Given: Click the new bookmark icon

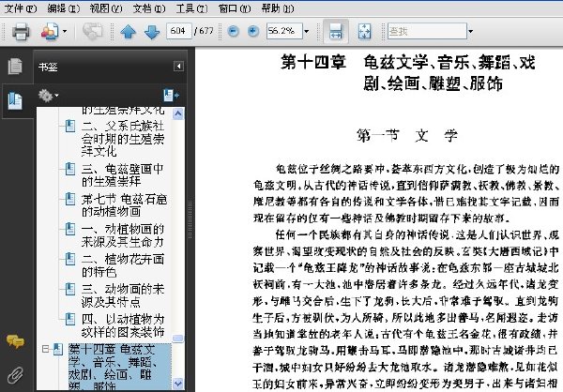Looking at the screenshot, I should click(171, 96).
